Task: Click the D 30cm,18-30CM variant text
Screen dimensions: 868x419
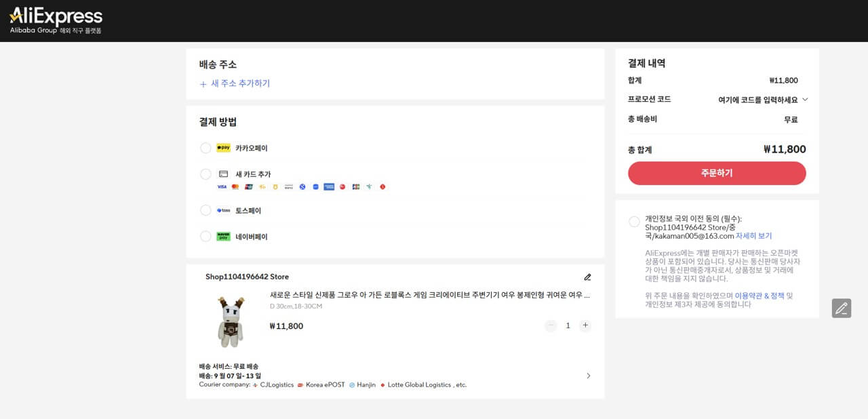Action: [296, 306]
